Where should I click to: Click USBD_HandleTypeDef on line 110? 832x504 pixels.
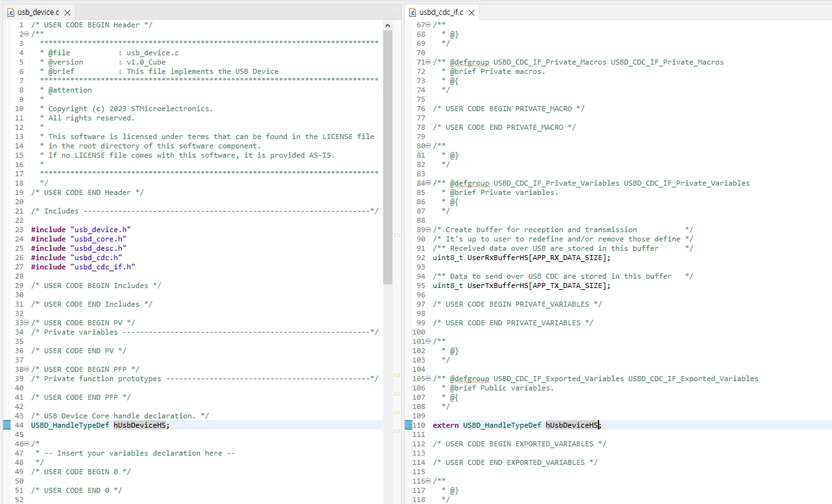click(x=502, y=425)
